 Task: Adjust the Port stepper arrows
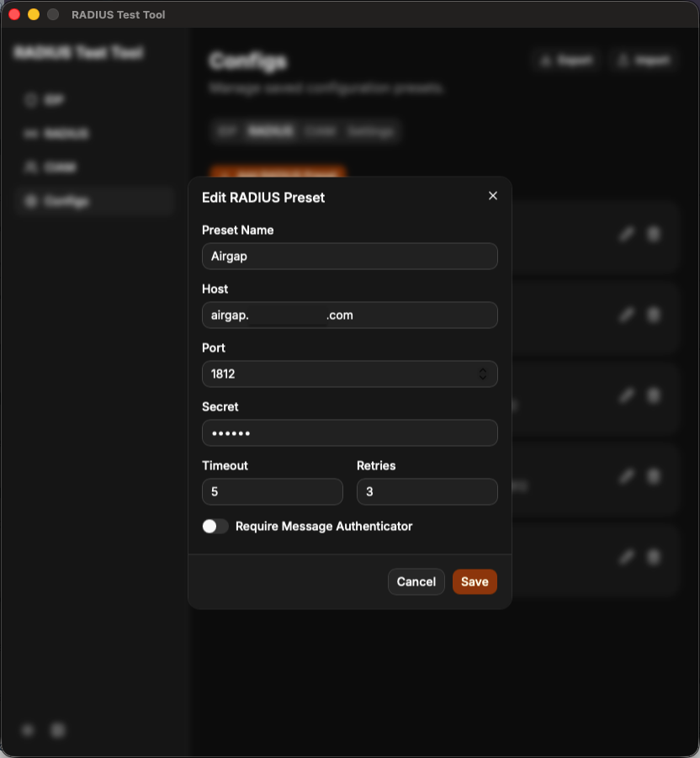click(482, 374)
